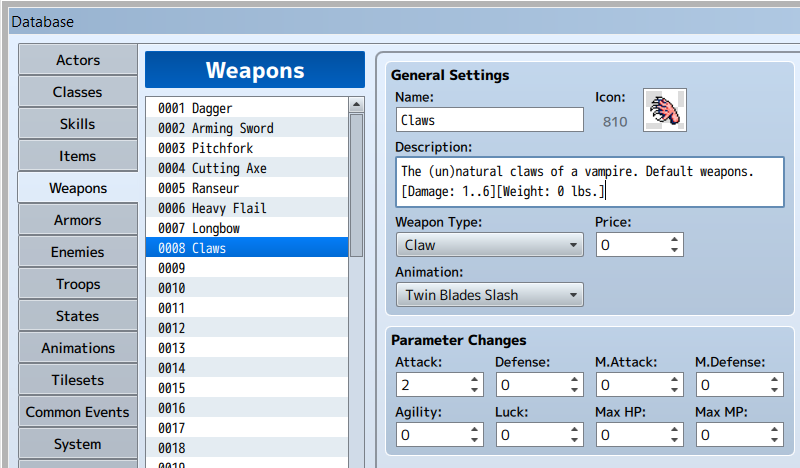Click the Price value field

pyautogui.click(x=632, y=245)
